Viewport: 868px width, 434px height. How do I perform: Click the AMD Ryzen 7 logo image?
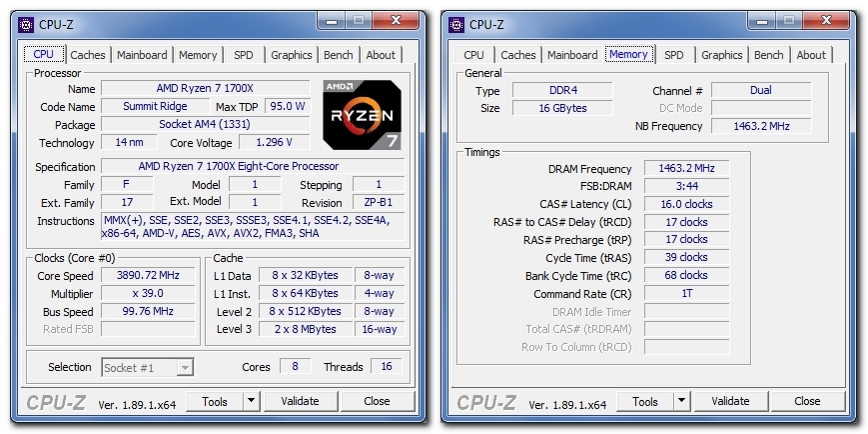click(362, 115)
